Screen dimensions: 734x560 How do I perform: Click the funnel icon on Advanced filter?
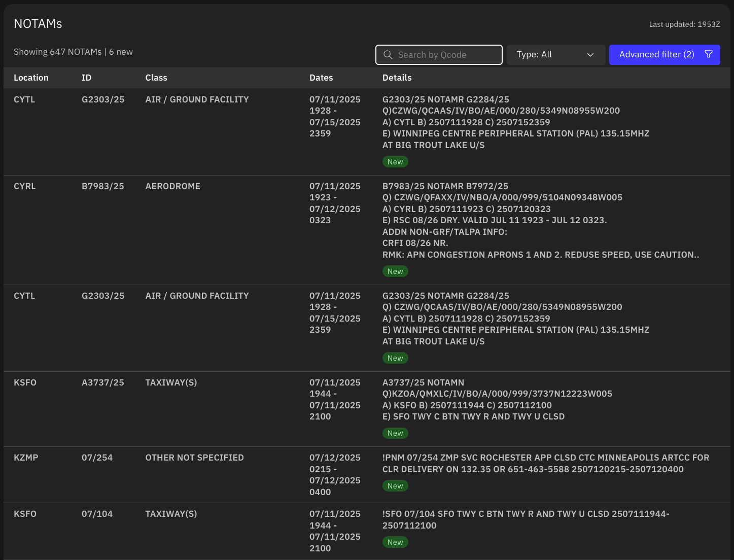coord(709,54)
